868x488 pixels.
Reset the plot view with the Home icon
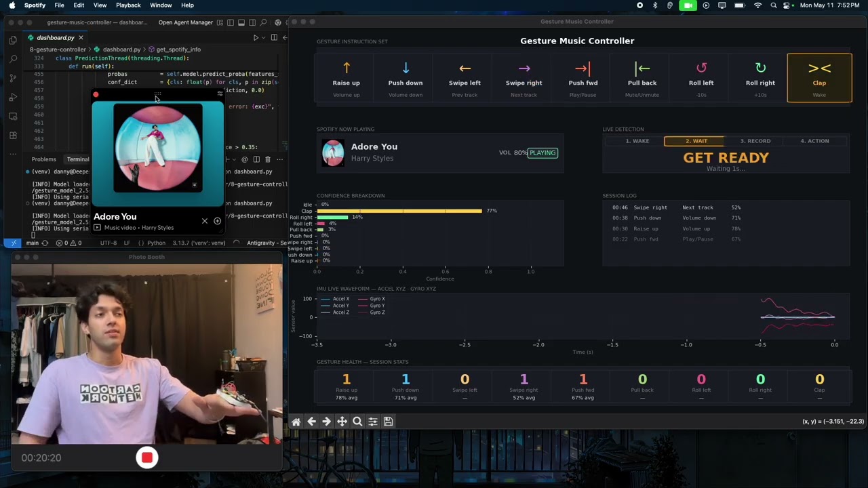pyautogui.click(x=296, y=422)
